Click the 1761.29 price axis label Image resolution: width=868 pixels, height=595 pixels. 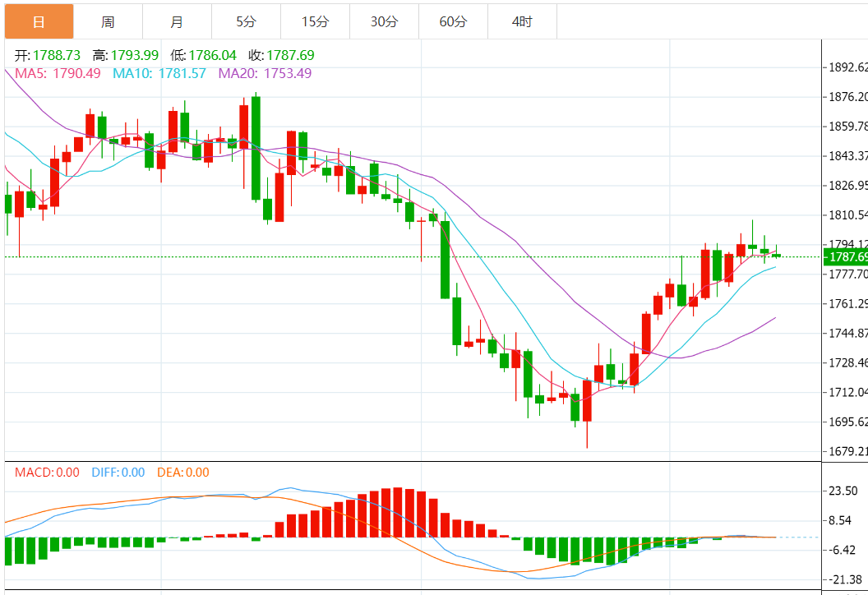[x=848, y=304]
